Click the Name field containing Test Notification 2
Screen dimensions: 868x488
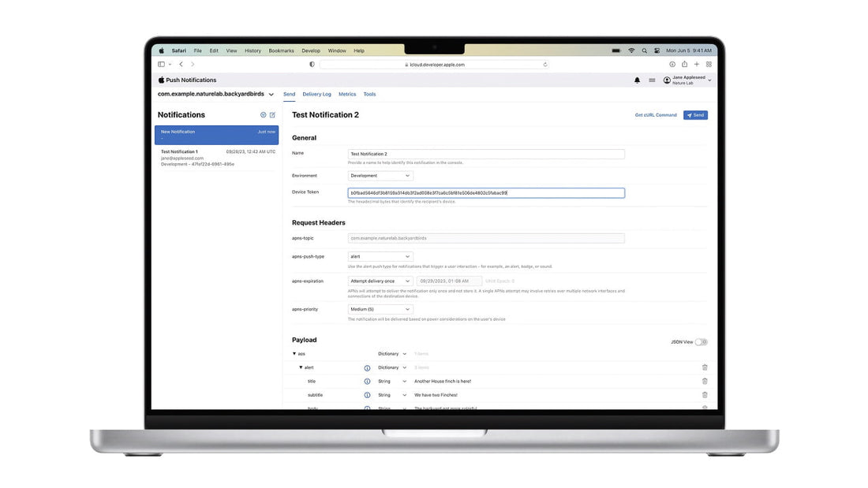tap(486, 154)
